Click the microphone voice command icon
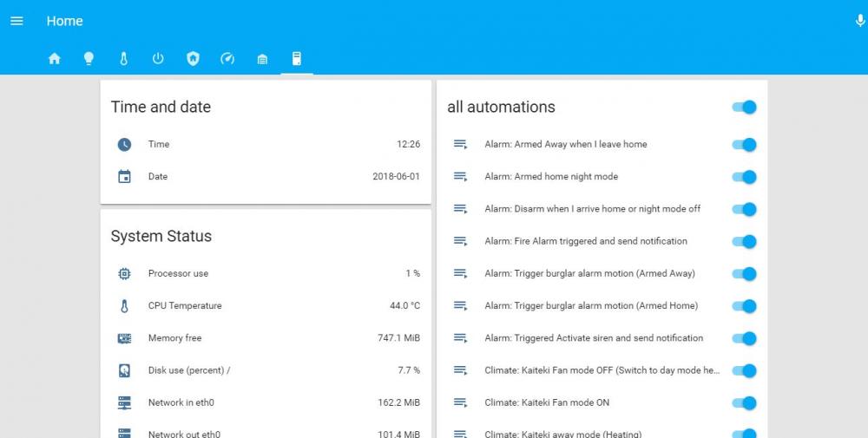This screenshot has width=868, height=438. (860, 21)
